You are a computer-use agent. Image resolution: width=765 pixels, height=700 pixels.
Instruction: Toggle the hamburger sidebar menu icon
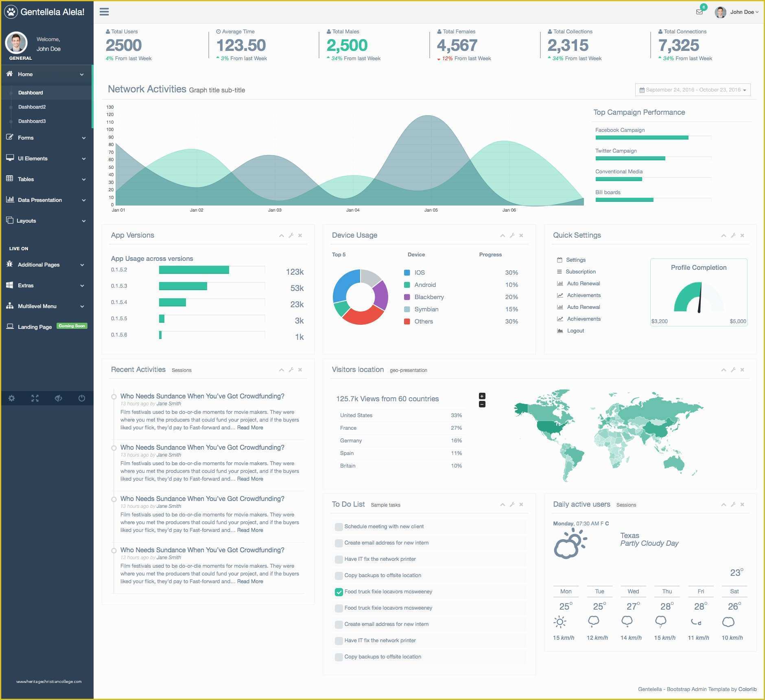tap(104, 12)
